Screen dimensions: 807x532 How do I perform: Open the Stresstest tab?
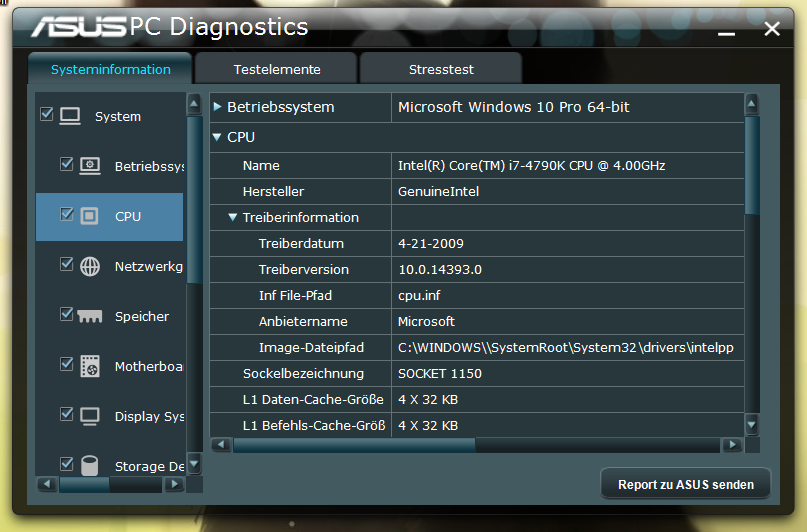tap(441, 69)
